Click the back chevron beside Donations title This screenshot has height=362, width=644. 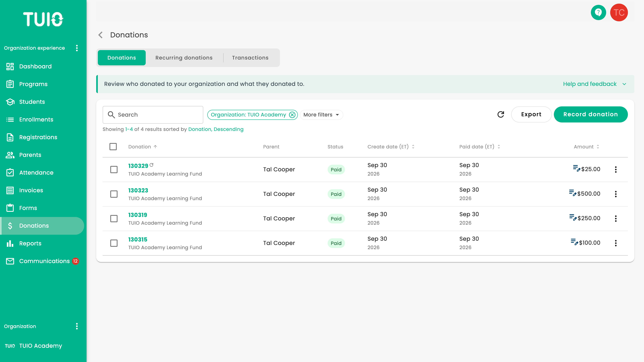(x=100, y=35)
